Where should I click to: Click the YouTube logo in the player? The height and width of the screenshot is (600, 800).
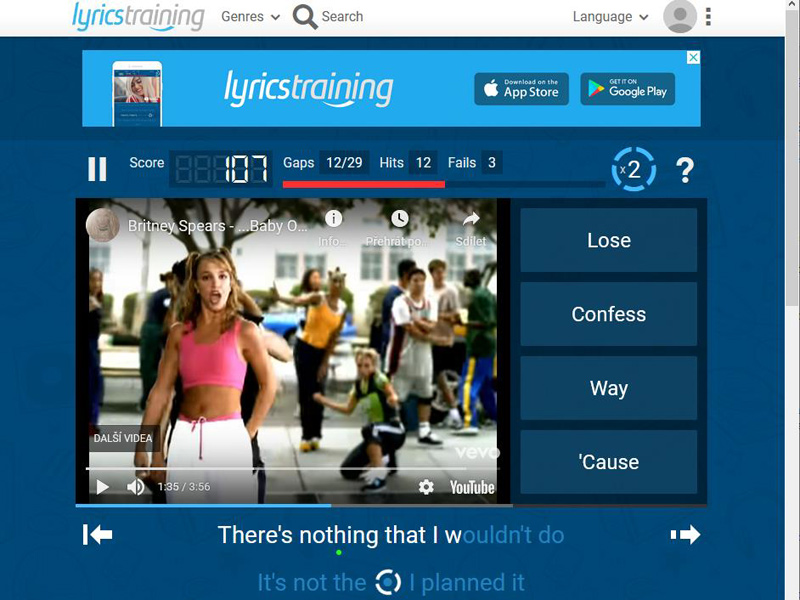(x=472, y=487)
